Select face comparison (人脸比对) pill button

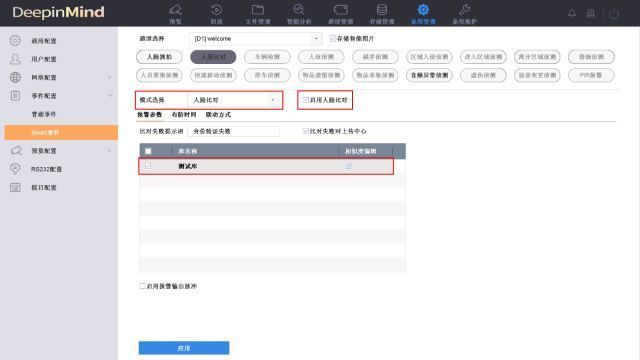click(x=213, y=57)
